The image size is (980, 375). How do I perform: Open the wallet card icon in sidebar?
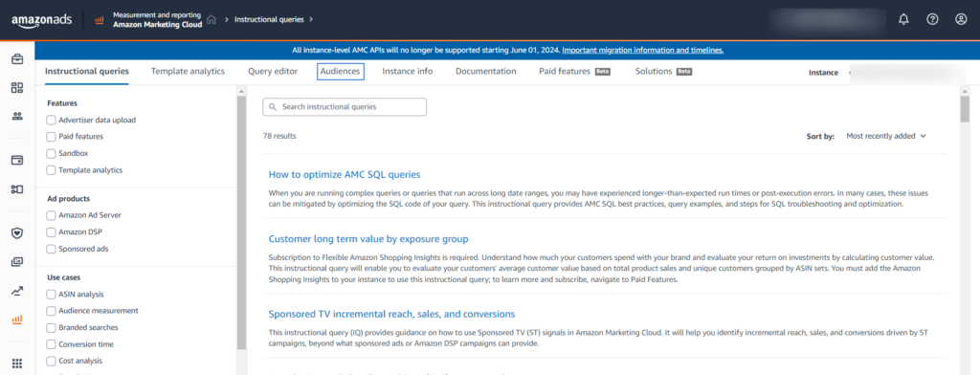[17, 160]
